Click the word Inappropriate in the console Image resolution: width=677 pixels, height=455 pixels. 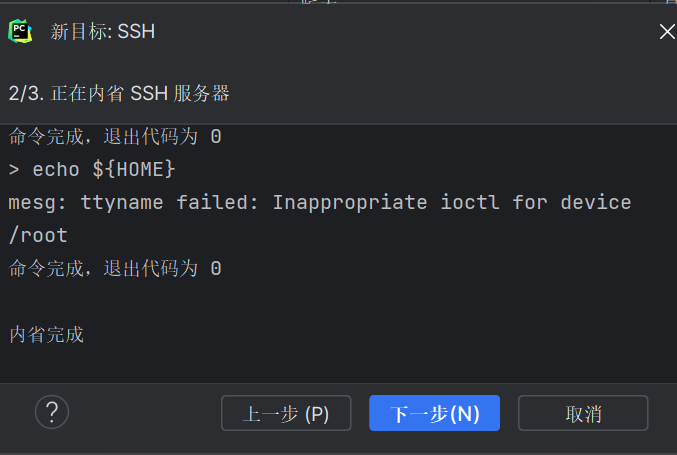point(350,202)
